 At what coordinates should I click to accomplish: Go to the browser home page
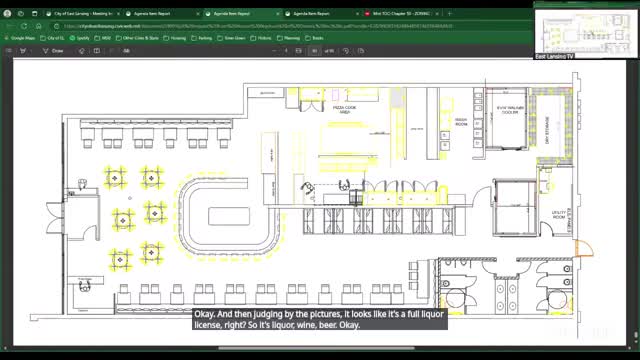pyautogui.click(x=38, y=26)
